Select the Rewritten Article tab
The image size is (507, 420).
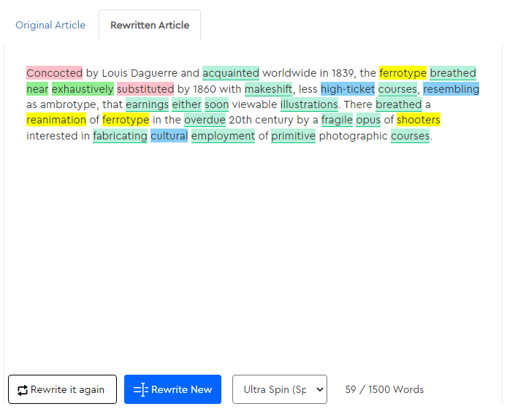click(x=150, y=25)
